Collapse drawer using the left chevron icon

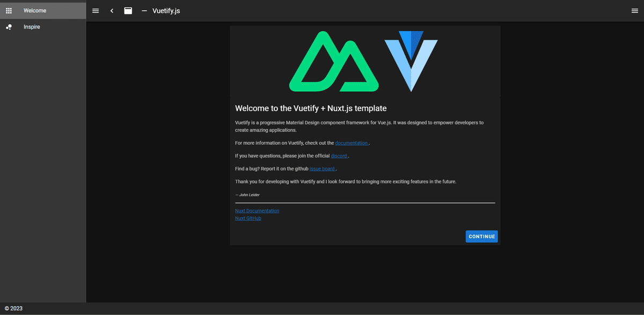click(x=112, y=11)
